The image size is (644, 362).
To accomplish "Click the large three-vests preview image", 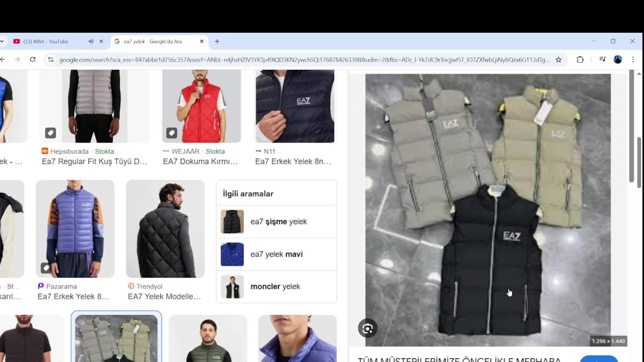I will tap(488, 210).
